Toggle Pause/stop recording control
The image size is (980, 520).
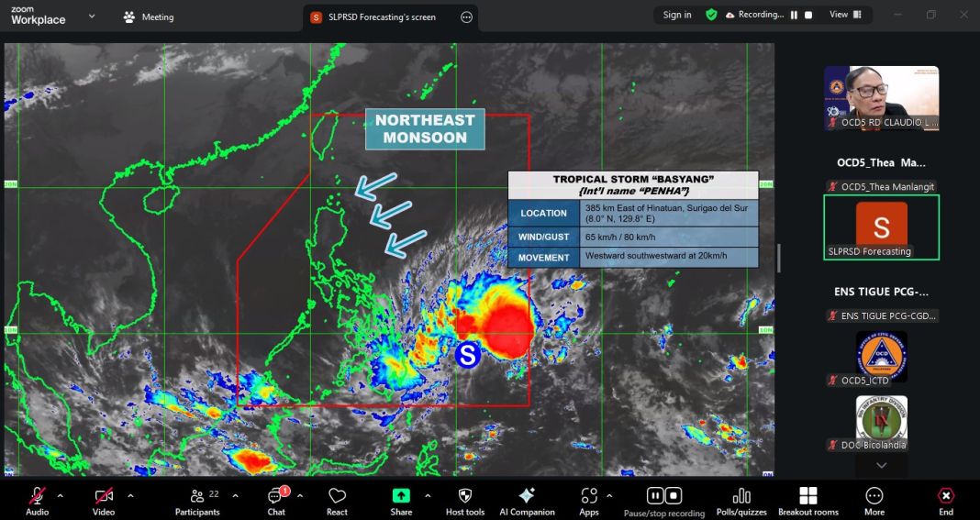point(664,495)
